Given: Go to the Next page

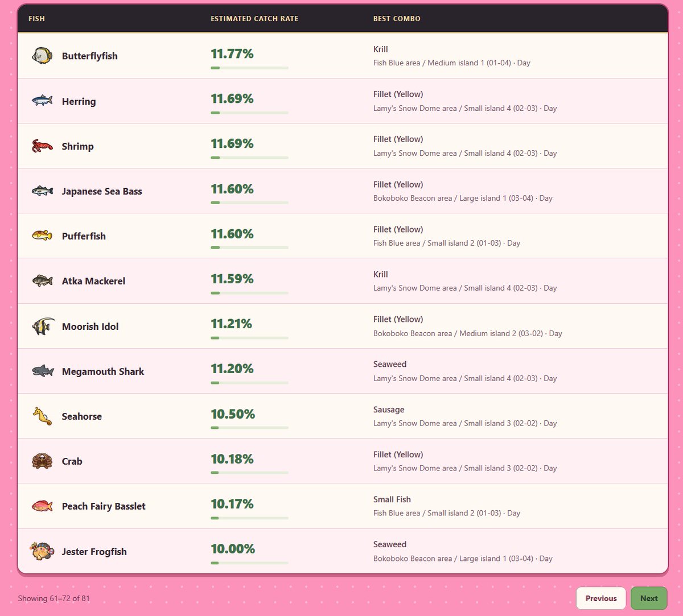Looking at the screenshot, I should point(649,598).
